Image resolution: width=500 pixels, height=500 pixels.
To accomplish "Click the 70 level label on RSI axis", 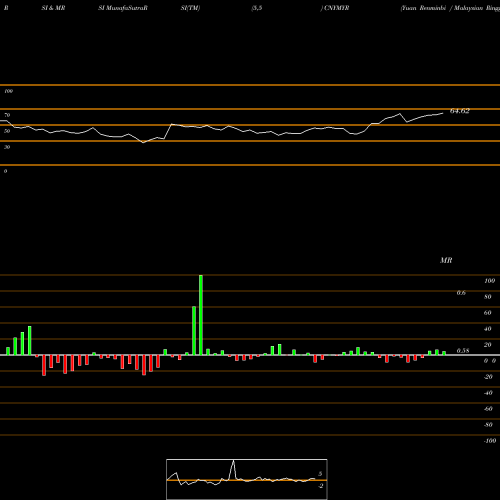I will pos(7,115).
